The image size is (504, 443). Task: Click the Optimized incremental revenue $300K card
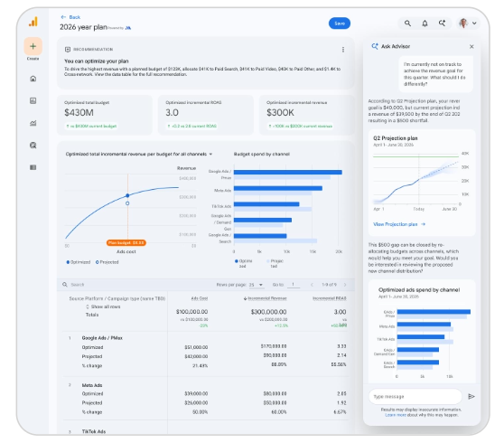[x=306, y=115]
